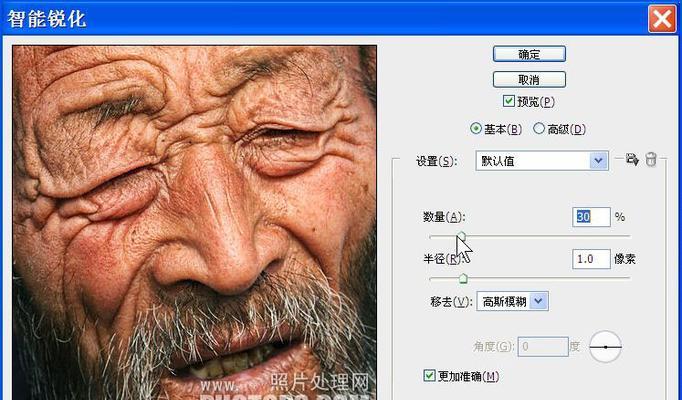Click the trash icon to delete settings

click(651, 160)
